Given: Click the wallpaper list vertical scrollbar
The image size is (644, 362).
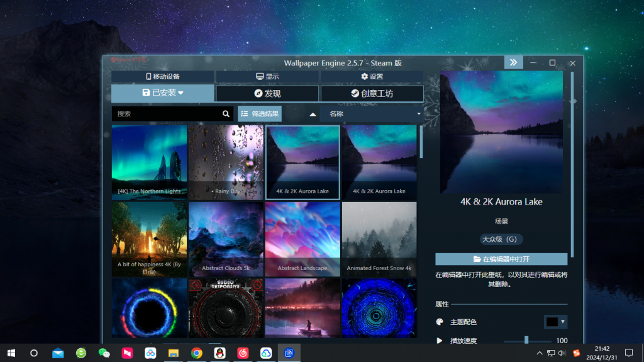Looking at the screenshot, I should (x=421, y=142).
